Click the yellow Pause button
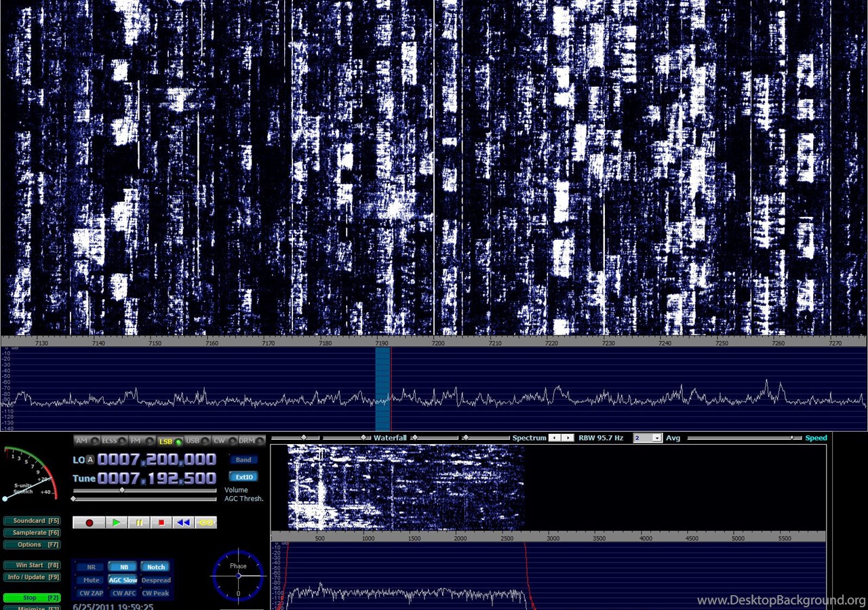Screen dimensions: 868x610 coord(139,523)
